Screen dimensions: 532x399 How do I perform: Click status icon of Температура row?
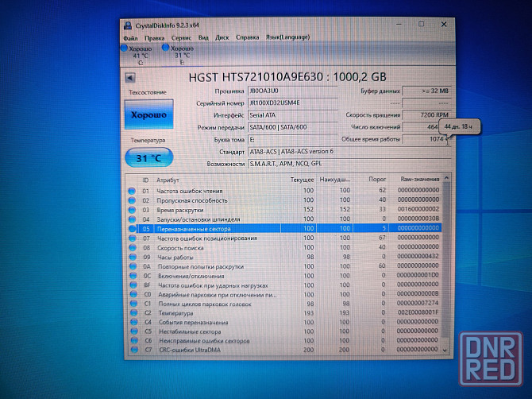pyautogui.click(x=133, y=313)
